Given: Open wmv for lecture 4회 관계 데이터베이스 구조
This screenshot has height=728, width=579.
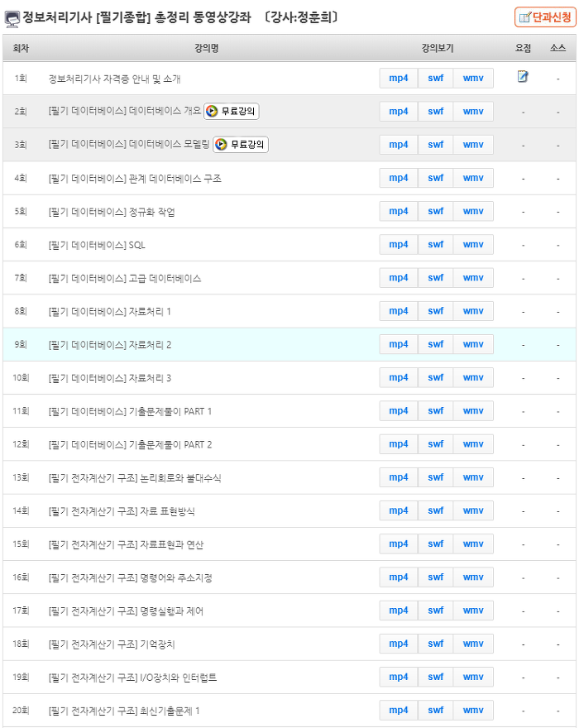Looking at the screenshot, I should coord(473,179).
